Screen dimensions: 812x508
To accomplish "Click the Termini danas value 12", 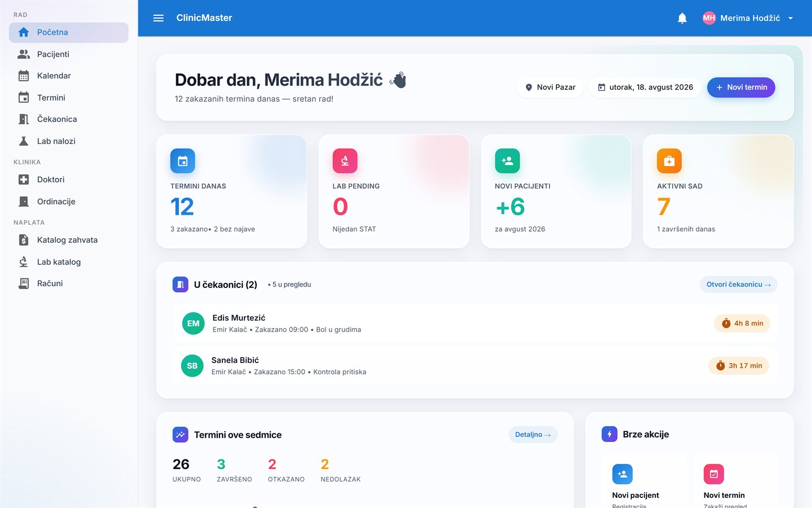I will coord(182,207).
